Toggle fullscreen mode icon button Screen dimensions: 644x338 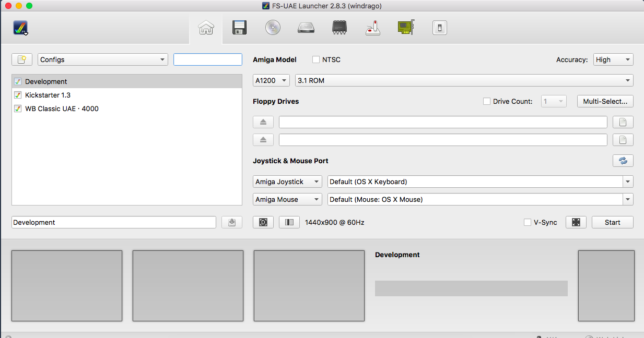coord(576,222)
